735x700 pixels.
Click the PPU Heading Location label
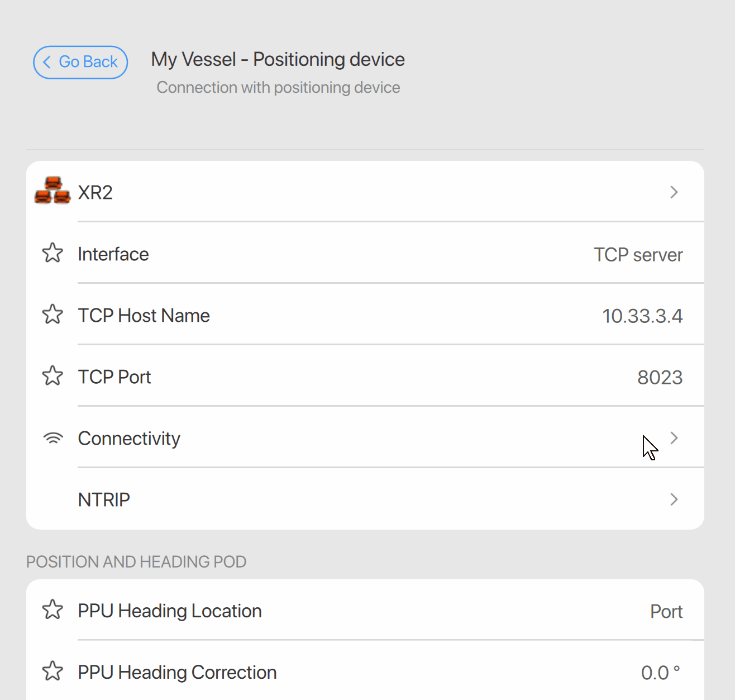click(170, 611)
